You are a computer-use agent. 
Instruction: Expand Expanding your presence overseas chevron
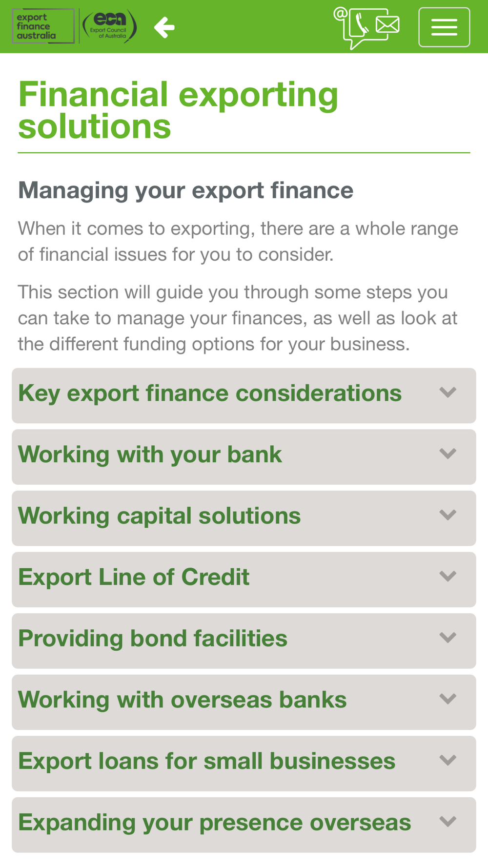click(447, 822)
